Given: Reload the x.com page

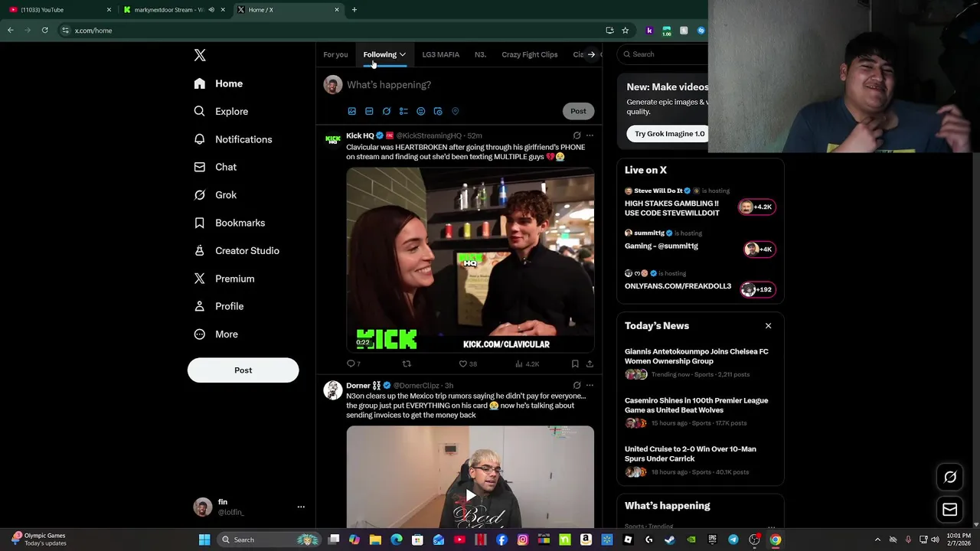Looking at the screenshot, I should (x=45, y=31).
